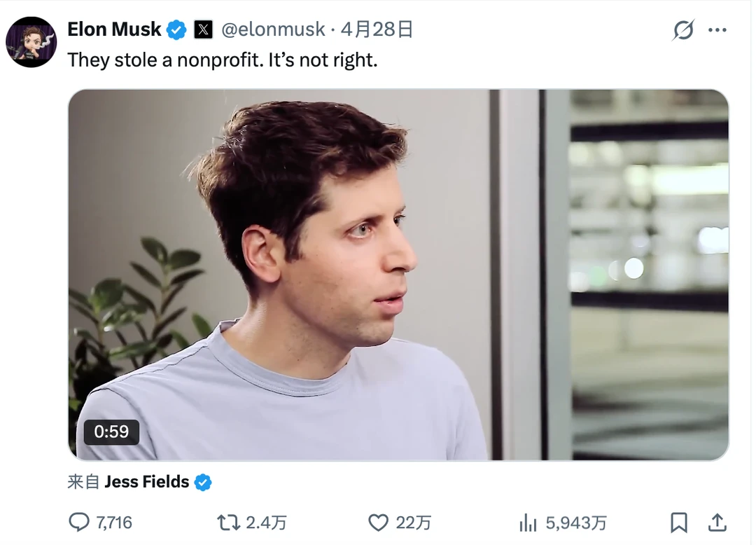Click the 5,943万 view count
756x545 pixels.
point(575,523)
